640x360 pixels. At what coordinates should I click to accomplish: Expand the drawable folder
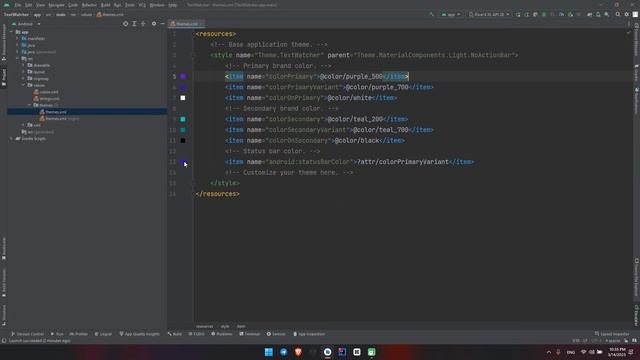23,65
